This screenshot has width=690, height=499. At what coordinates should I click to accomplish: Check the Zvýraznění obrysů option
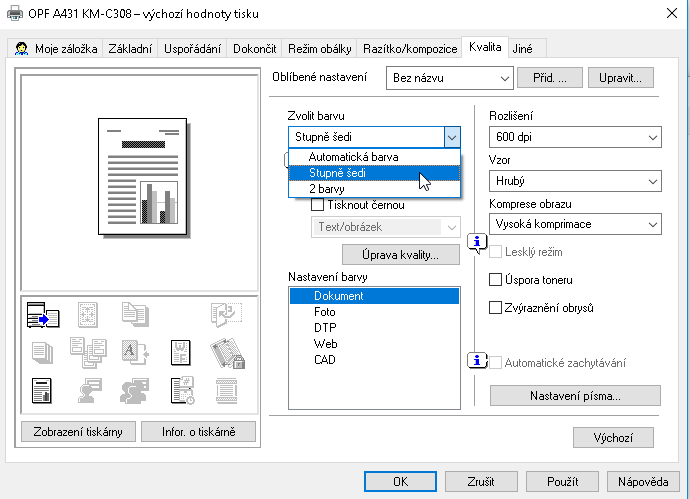point(495,308)
